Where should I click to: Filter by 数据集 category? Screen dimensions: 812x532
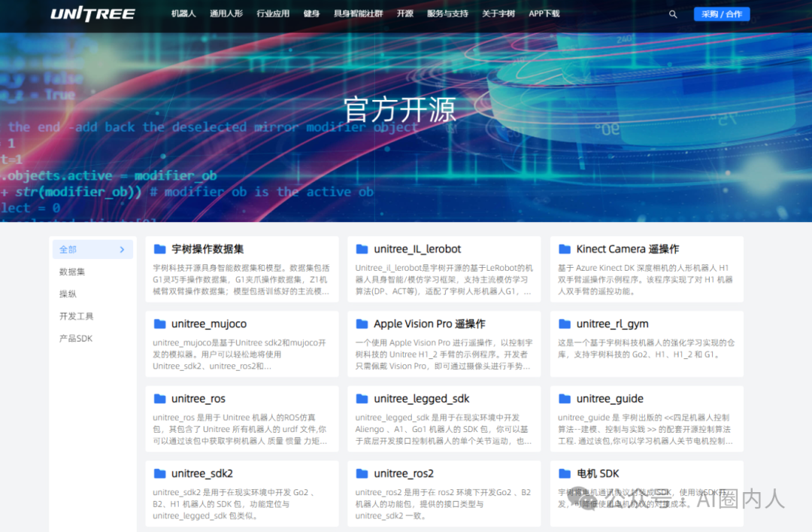tap(72, 272)
